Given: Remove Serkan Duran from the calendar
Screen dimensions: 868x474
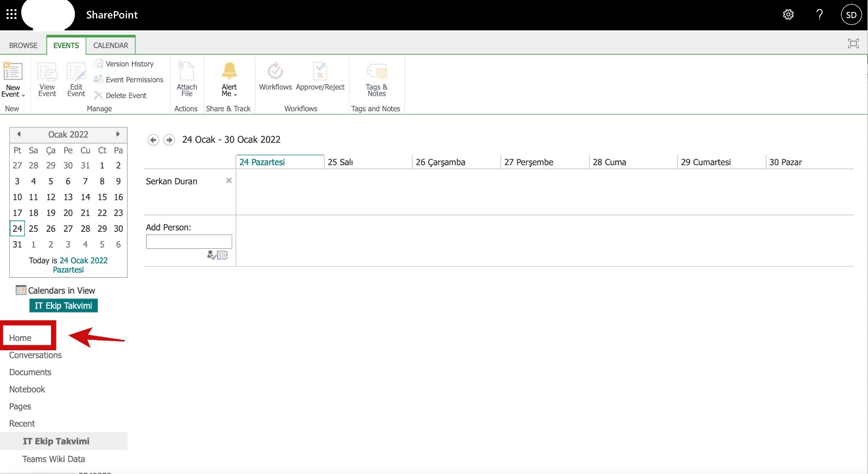Looking at the screenshot, I should coord(229,180).
